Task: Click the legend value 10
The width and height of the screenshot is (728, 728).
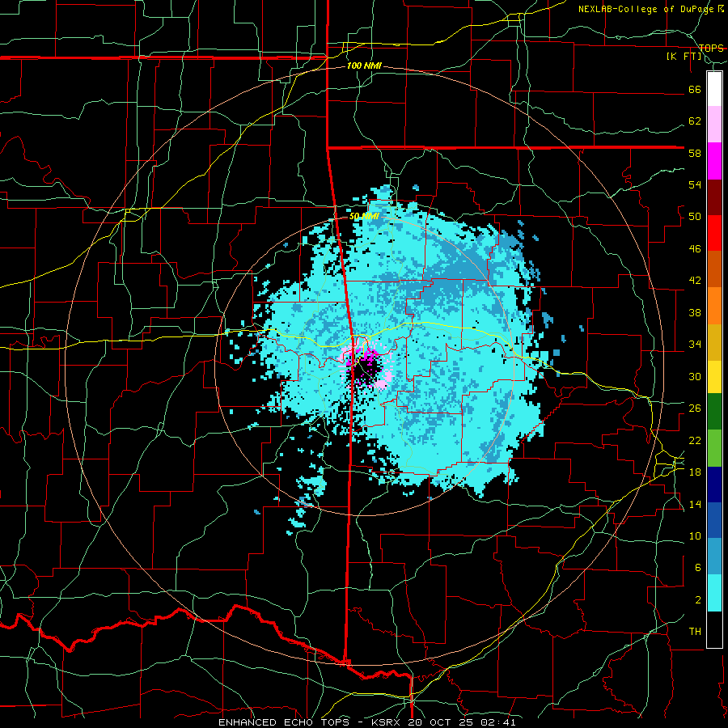Action: point(695,535)
